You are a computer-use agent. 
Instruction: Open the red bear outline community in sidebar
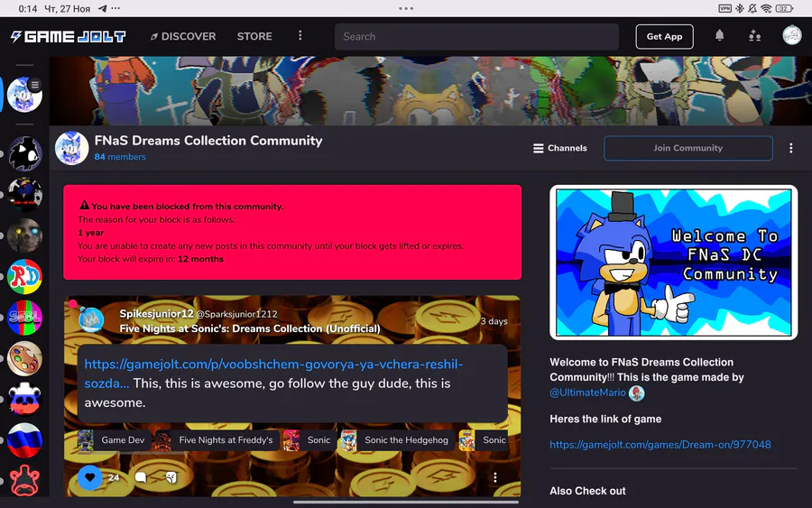coord(24,481)
